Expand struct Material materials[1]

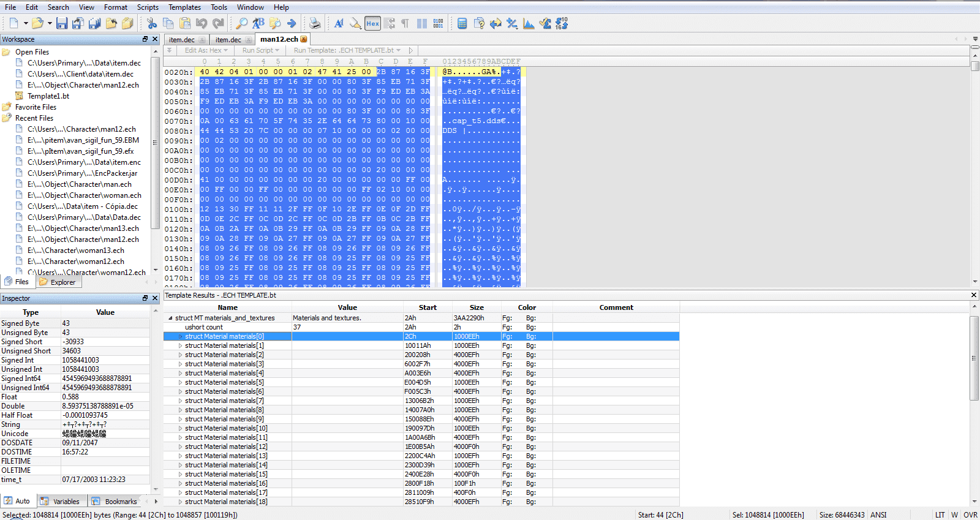point(180,345)
